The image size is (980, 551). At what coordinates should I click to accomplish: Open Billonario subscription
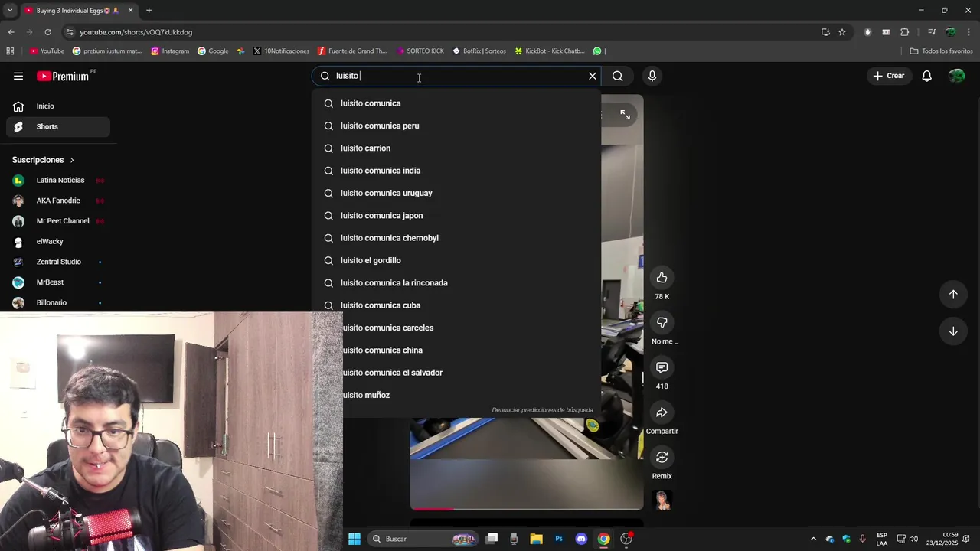pyautogui.click(x=58, y=303)
